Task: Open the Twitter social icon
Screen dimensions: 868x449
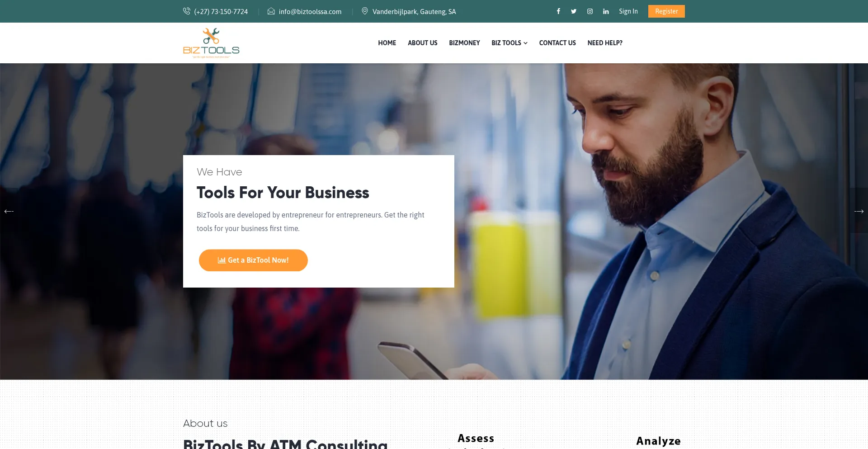Action: point(574,11)
